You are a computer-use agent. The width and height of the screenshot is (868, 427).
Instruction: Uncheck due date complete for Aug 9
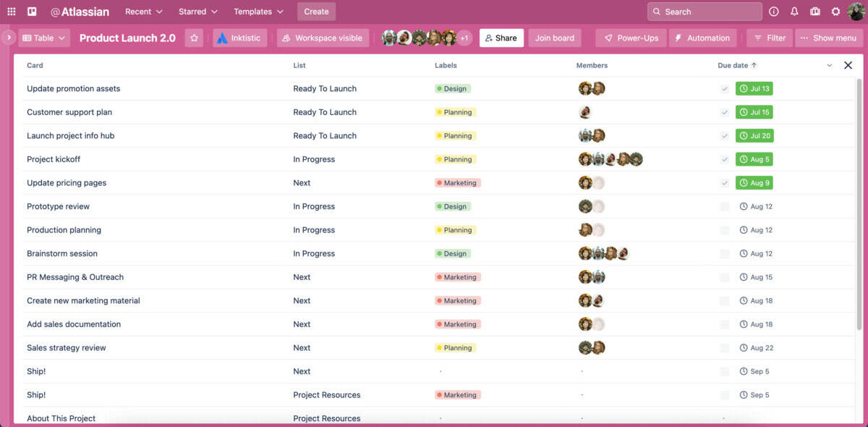(725, 183)
